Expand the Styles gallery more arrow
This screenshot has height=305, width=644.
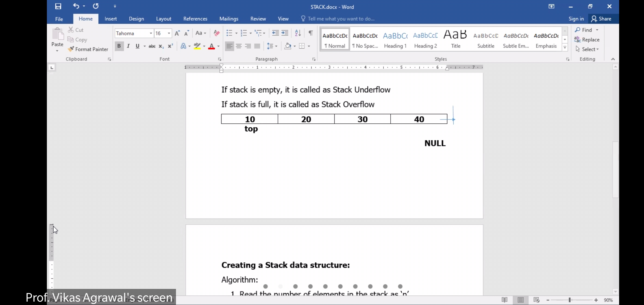coord(565,48)
